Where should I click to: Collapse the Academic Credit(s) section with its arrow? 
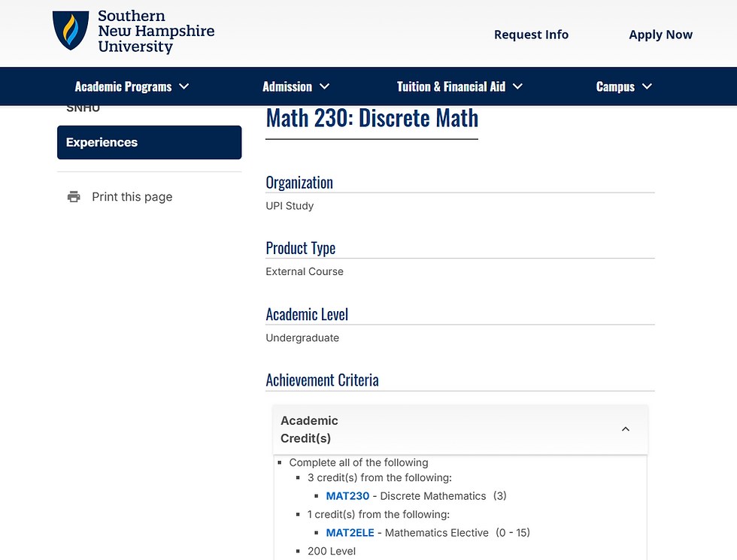pyautogui.click(x=626, y=428)
